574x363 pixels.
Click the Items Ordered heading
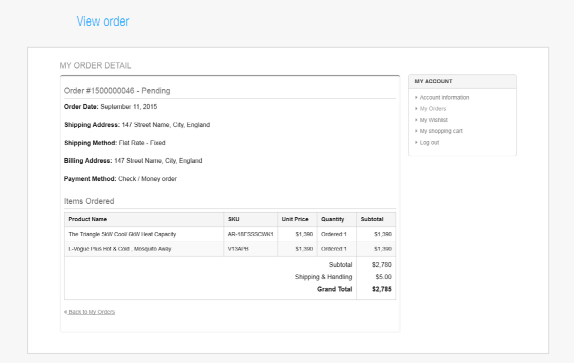(89, 201)
